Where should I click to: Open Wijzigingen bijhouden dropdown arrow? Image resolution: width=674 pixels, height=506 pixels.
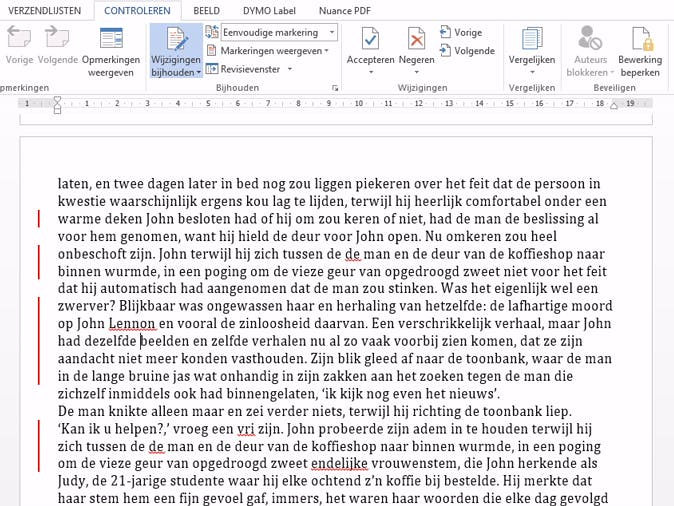199,73
